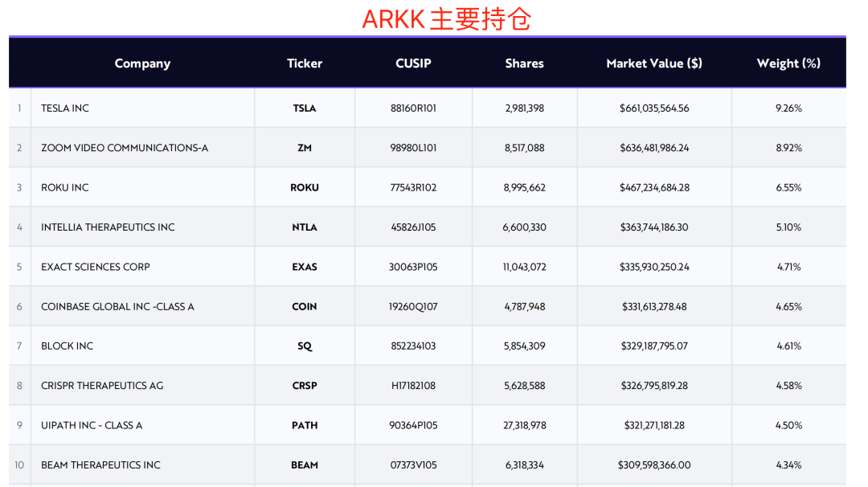The width and height of the screenshot is (868, 487).
Task: Select BEAM THERAPEUTICS INC company name
Action: (100, 465)
